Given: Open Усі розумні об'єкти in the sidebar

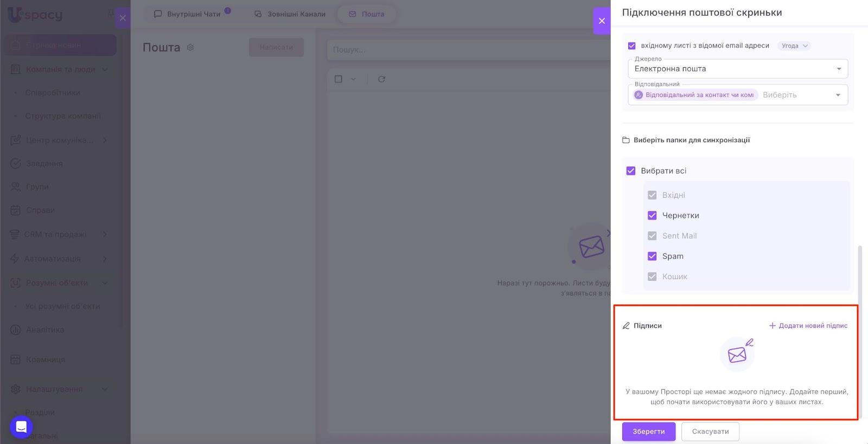Looking at the screenshot, I should point(62,306).
